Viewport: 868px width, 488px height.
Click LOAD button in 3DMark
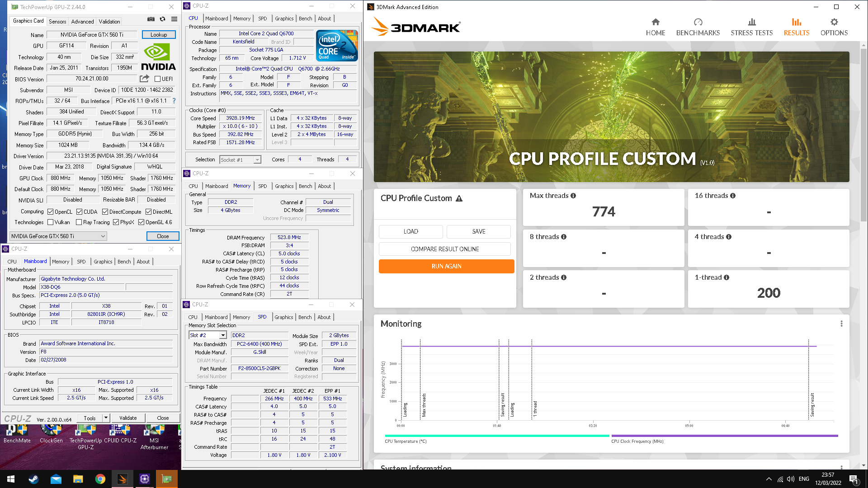click(410, 231)
